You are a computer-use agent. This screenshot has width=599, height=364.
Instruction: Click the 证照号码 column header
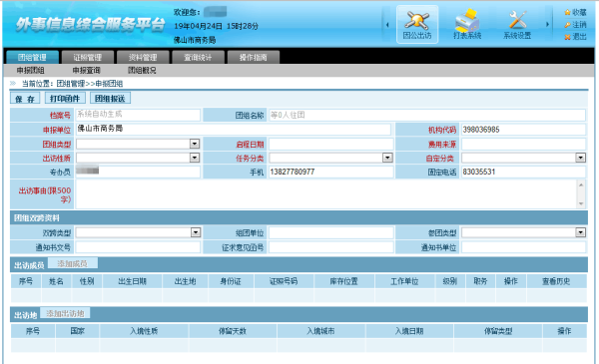(x=284, y=281)
